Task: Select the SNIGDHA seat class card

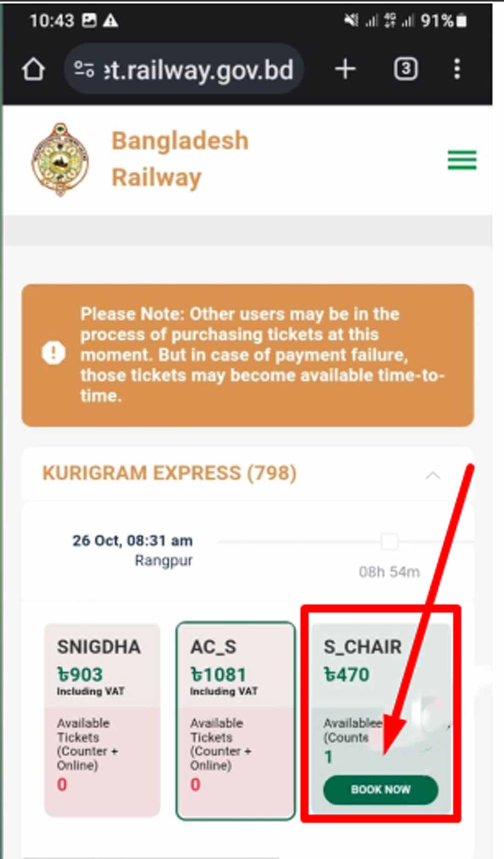Action: [x=102, y=719]
